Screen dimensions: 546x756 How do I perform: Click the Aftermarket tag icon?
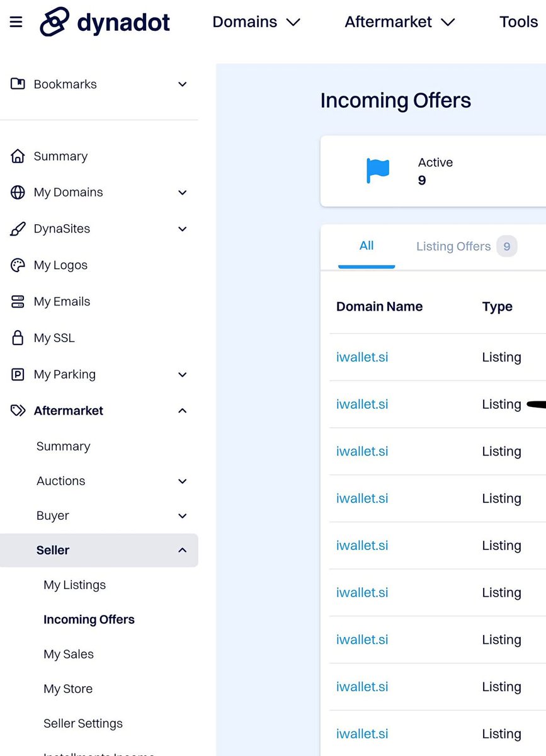pos(18,411)
